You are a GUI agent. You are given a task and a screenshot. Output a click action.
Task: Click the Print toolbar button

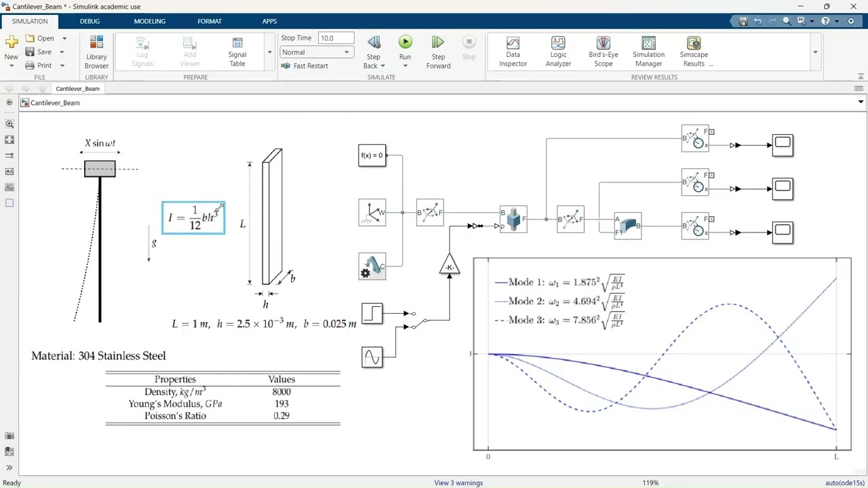(x=39, y=65)
